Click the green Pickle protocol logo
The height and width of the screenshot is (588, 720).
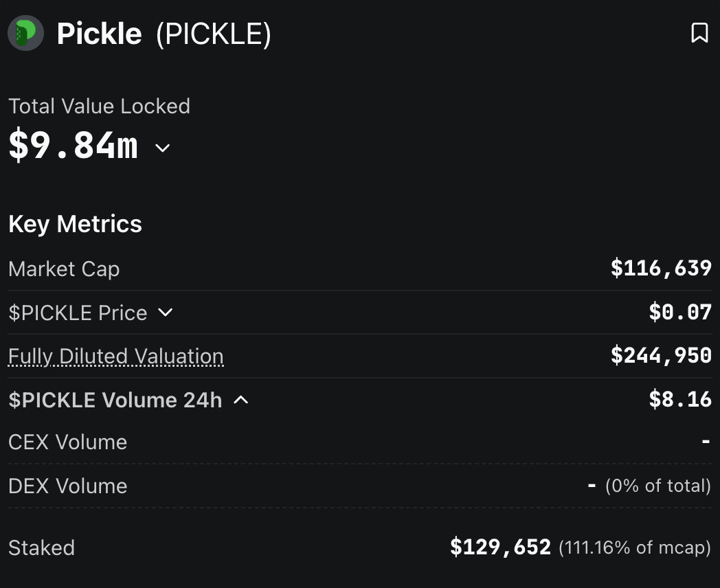pyautogui.click(x=25, y=33)
